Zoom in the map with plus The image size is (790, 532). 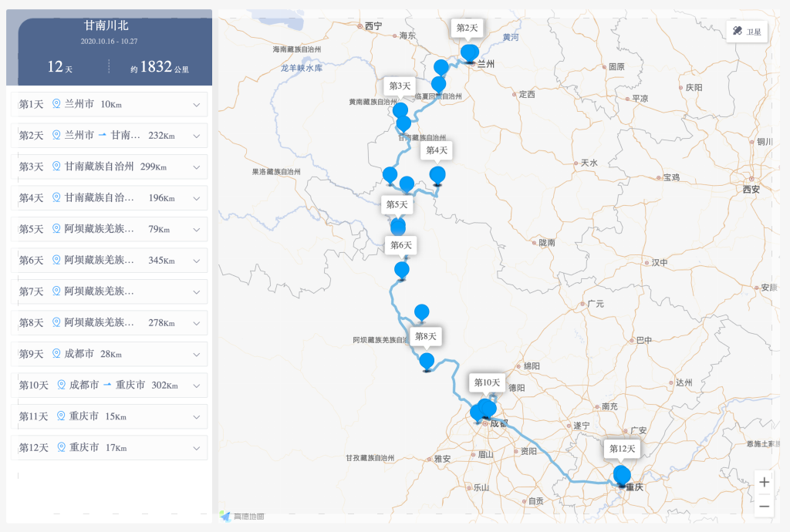[764, 482]
